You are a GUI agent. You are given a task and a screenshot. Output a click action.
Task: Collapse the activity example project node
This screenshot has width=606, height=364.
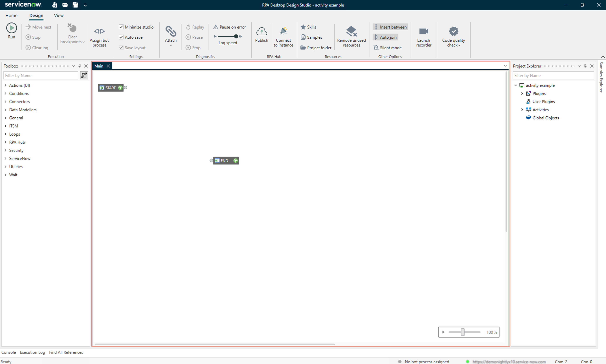[515, 85]
